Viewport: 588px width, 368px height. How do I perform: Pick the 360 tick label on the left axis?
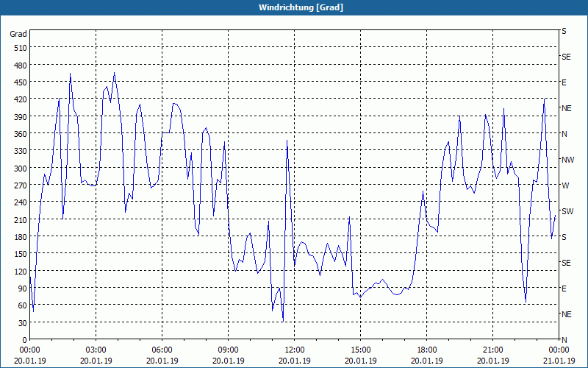pyautogui.click(x=21, y=134)
